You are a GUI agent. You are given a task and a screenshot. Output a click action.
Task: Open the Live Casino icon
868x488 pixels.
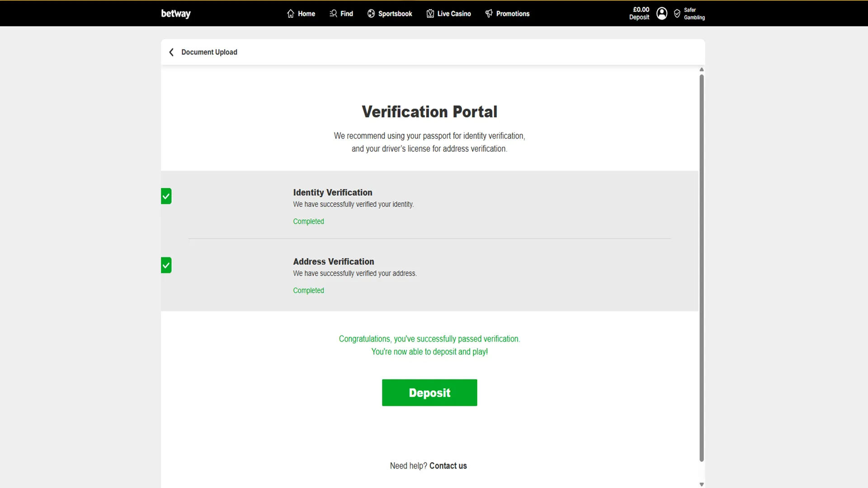point(430,14)
